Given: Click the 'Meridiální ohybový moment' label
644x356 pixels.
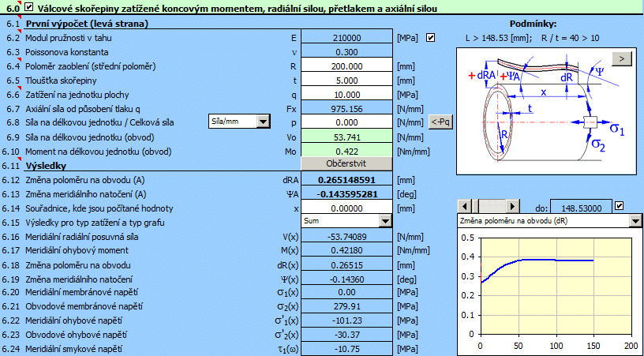Looking at the screenshot, I should tap(77, 250).
